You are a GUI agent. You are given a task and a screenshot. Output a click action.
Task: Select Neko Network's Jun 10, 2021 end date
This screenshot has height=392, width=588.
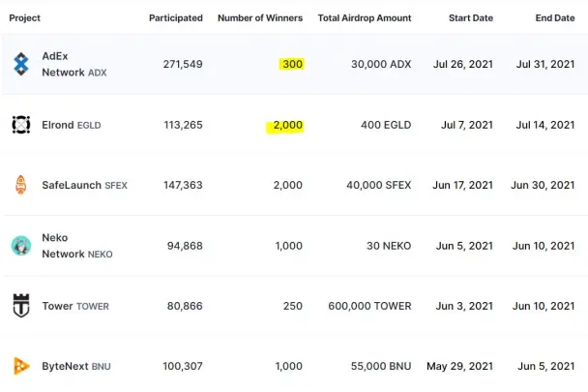click(x=544, y=246)
